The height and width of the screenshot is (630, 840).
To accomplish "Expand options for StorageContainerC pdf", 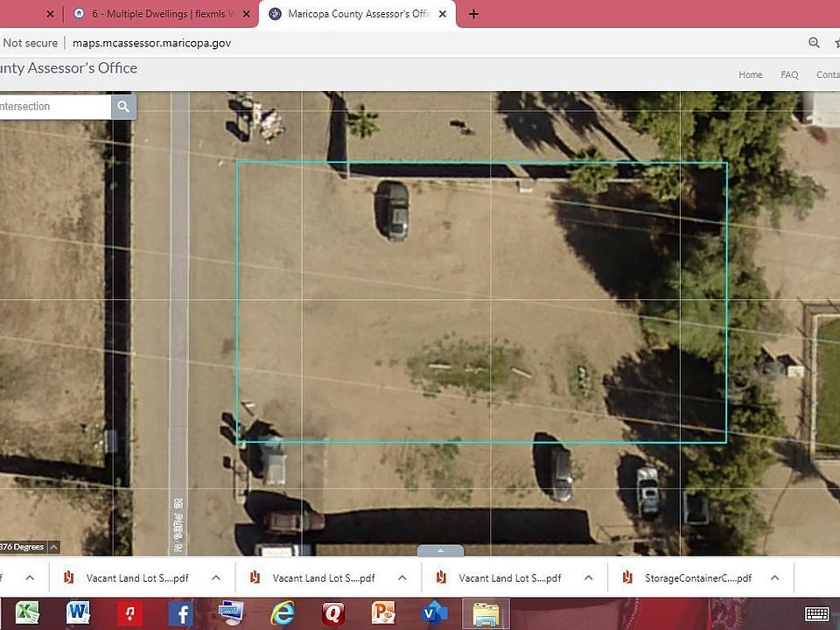I will click(774, 577).
